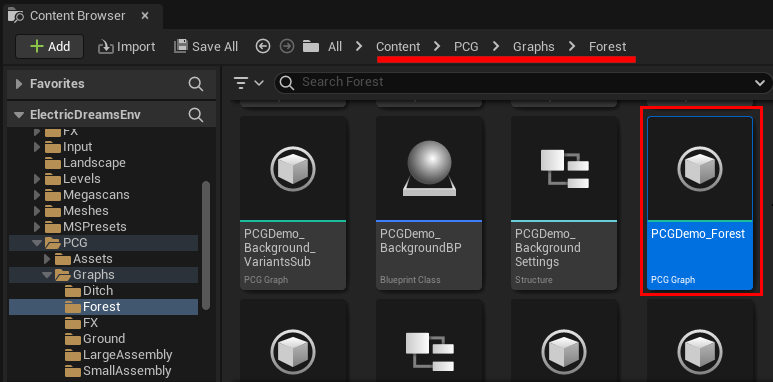Viewport: 773px width, 382px height.
Task: Open chevron dropdown after Content breadcrumb
Action: pyautogui.click(x=437, y=46)
